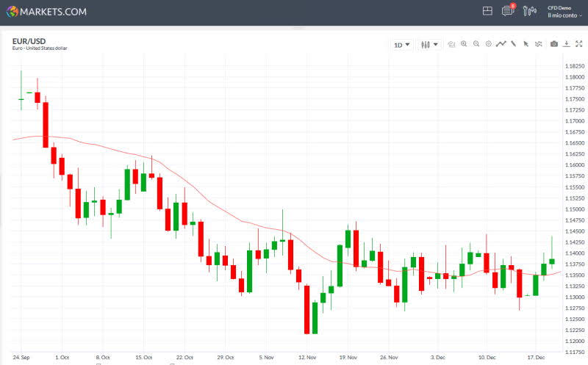Click the compare chart icon

coord(539,44)
